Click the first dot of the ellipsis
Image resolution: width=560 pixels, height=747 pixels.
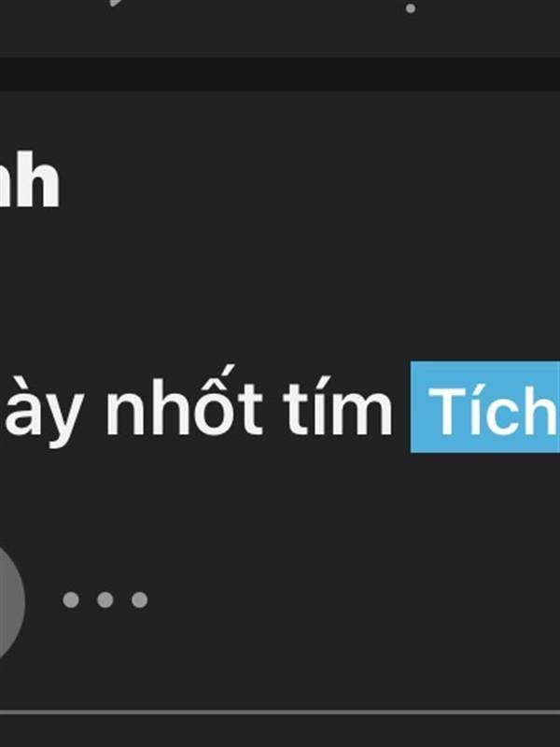tap(71, 599)
